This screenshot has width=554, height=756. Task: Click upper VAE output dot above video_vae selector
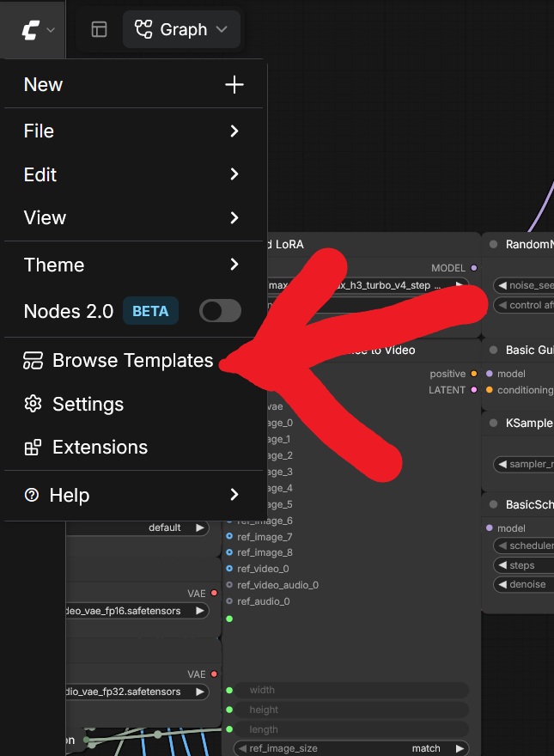(x=214, y=593)
